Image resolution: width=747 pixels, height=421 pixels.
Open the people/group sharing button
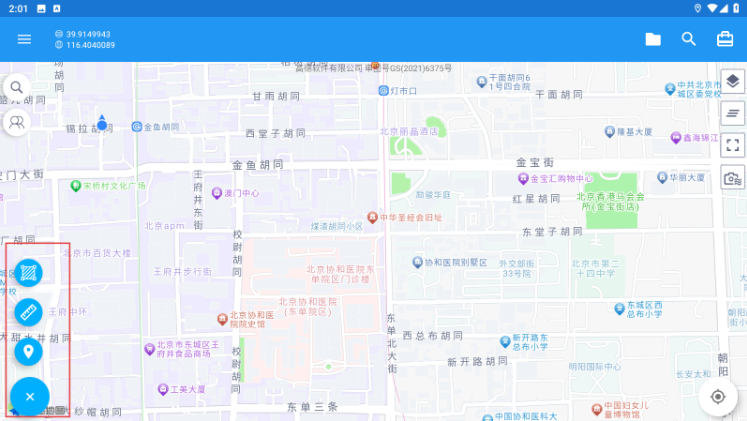(16, 123)
